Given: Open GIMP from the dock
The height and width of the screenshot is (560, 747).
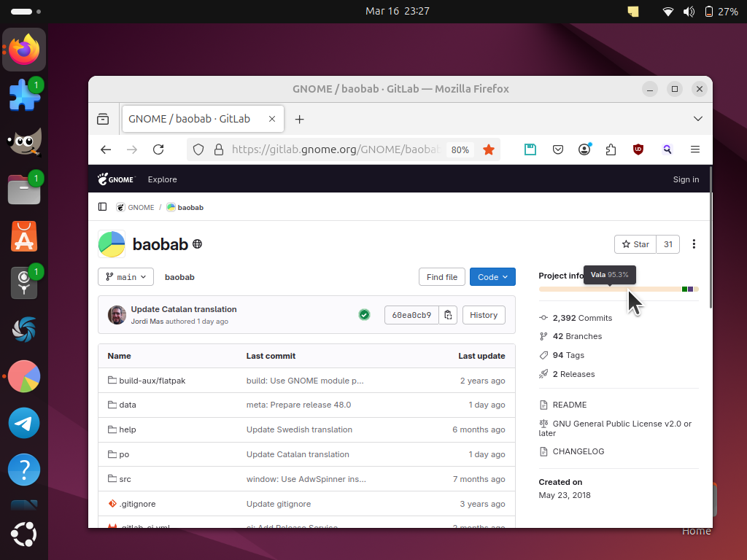Looking at the screenshot, I should 24,142.
